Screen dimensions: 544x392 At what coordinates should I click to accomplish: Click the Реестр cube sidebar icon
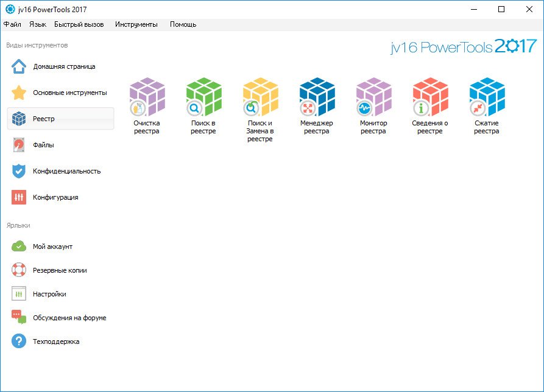tap(19, 119)
